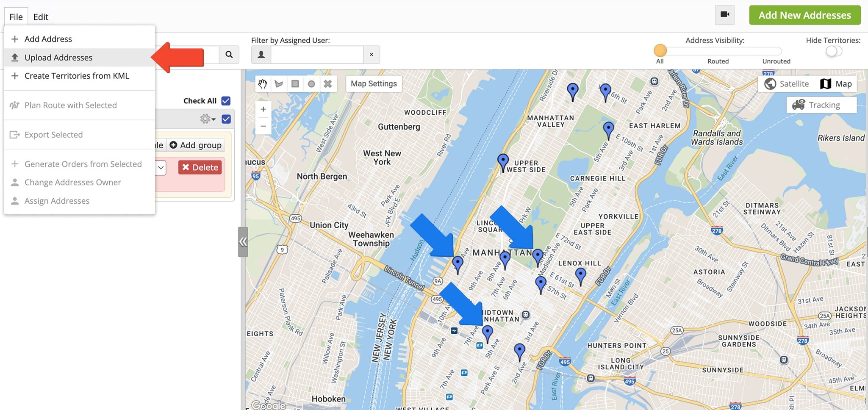The image size is (868, 410).
Task: Click the pin near Madison Ave
Action: (538, 257)
